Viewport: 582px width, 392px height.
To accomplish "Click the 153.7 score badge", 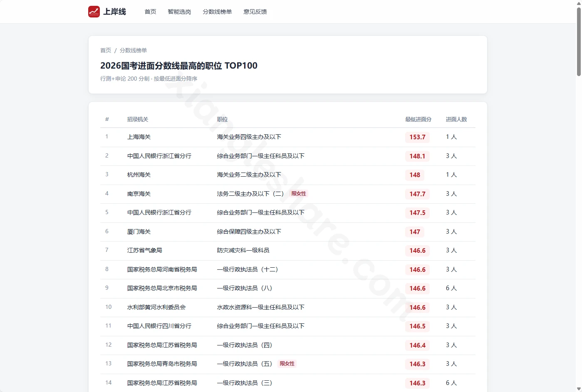I will click(x=417, y=137).
